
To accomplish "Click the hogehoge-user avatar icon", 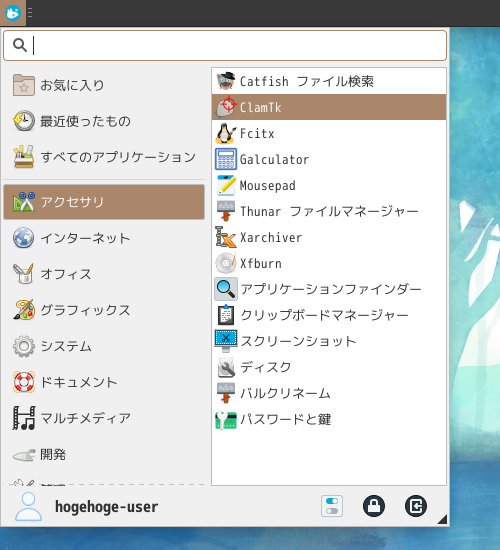I will coord(28,506).
